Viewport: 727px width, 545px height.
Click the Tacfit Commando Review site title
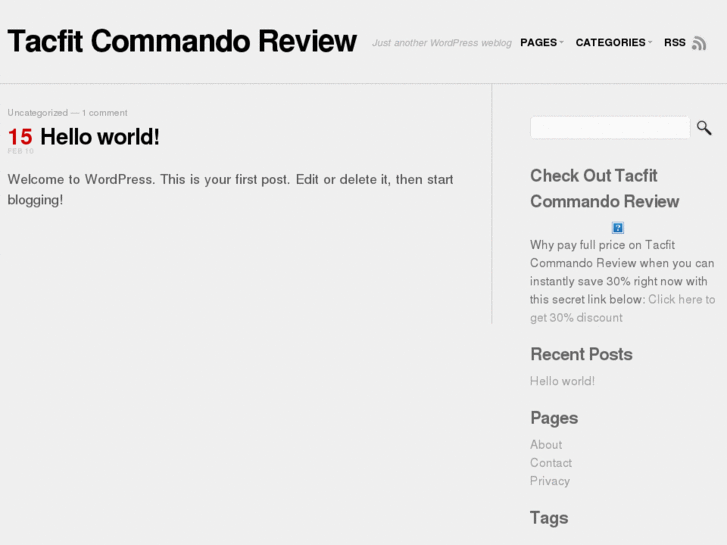point(182,41)
